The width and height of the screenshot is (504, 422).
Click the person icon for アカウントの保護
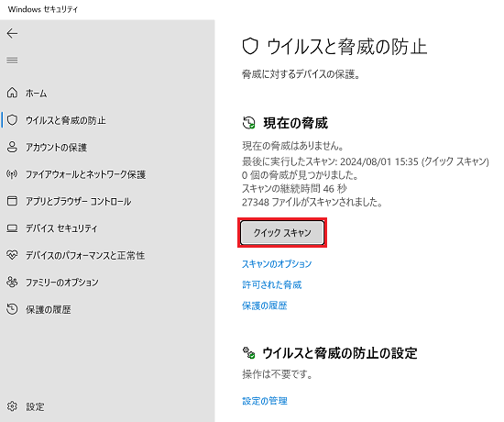pos(12,147)
